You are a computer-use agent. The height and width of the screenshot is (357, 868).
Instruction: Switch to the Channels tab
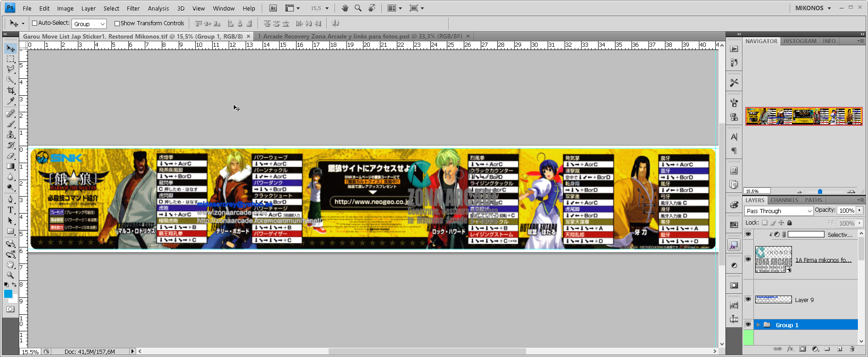[784, 200]
